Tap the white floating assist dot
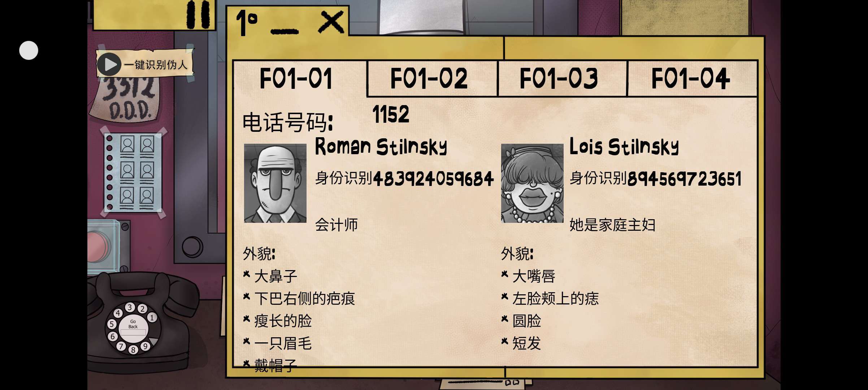The width and height of the screenshot is (868, 390). [29, 50]
